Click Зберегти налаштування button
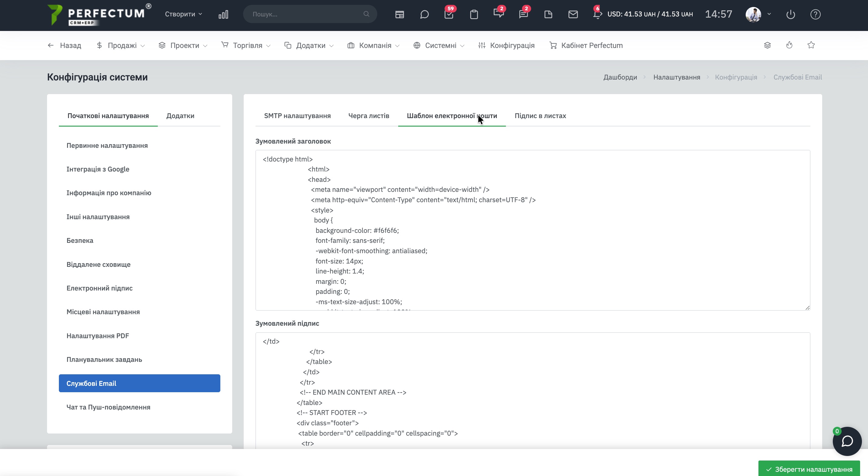Screen dimensions: 868x476 [x=809, y=469]
